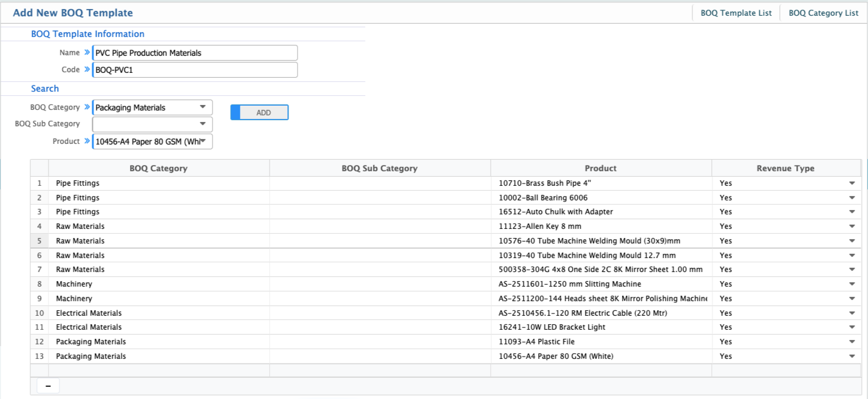Select row number 10 in the grid

point(39,313)
